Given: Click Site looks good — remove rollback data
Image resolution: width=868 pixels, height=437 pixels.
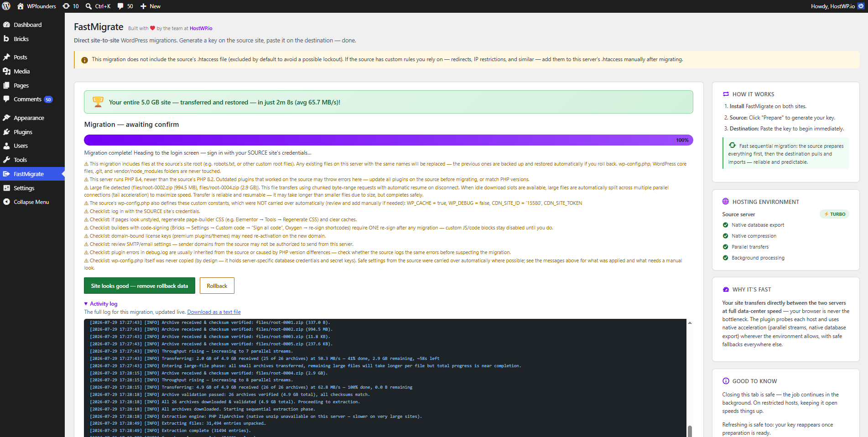Looking at the screenshot, I should pos(140,286).
